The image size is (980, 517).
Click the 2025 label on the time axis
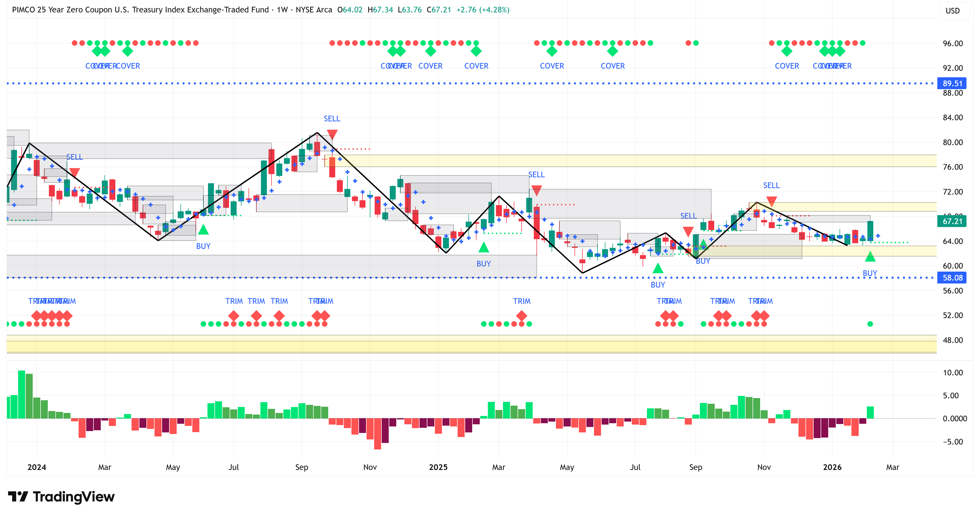(x=438, y=467)
